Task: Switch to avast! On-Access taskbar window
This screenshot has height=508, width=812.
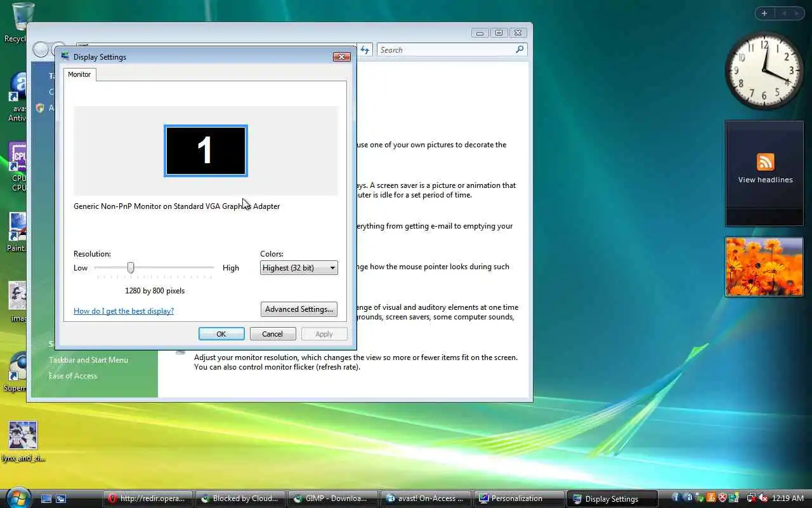Action: tap(426, 498)
